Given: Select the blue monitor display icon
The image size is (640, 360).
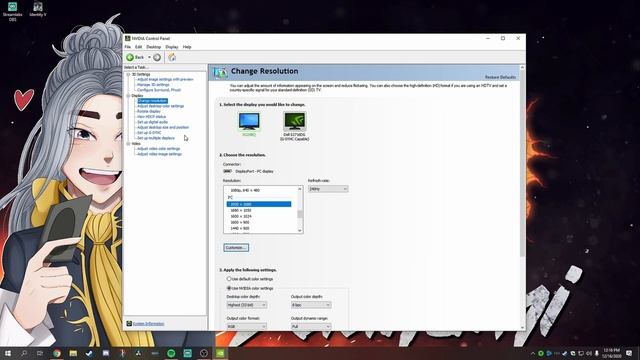Looking at the screenshot, I should [x=249, y=122].
